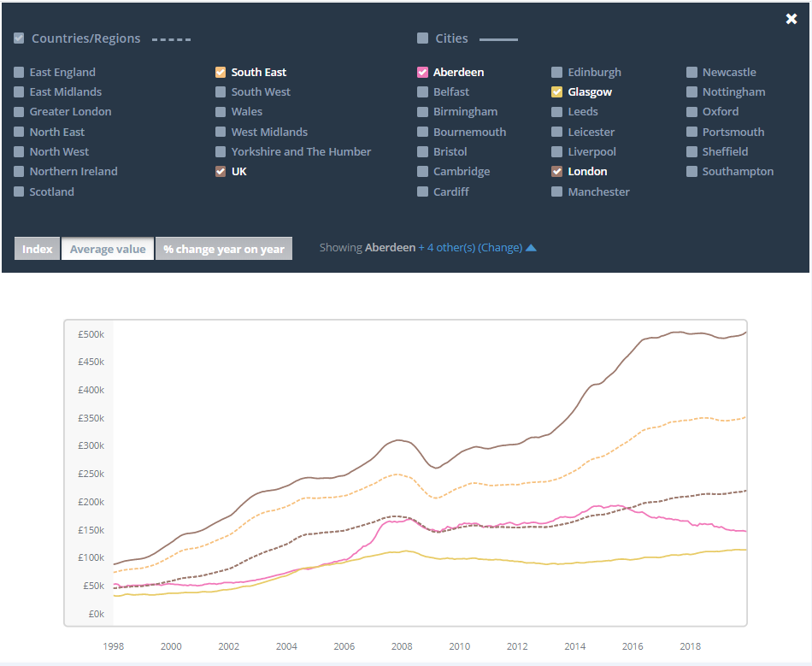Turn off the UK checkbox
The height and width of the screenshot is (666, 812).
click(x=221, y=172)
